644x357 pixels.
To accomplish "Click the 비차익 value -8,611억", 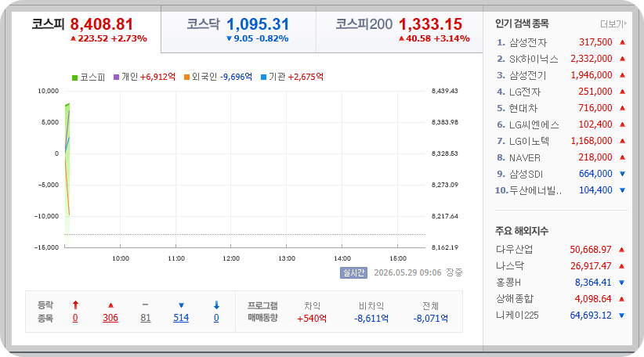I will pyautogui.click(x=371, y=319).
